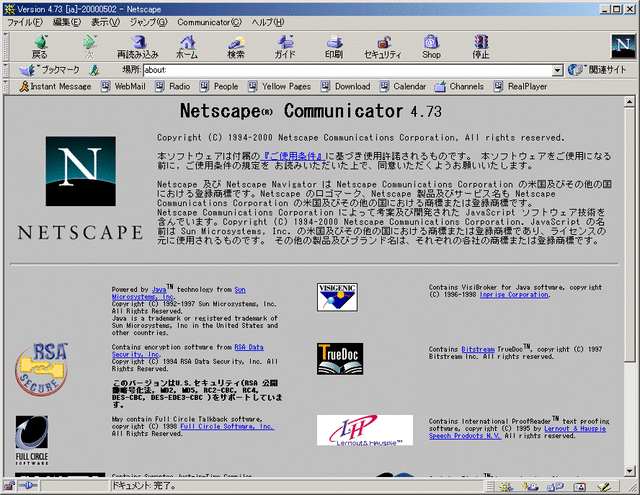The height and width of the screenshot is (495, 640).
Task: Open the Search (検索) toolbar button
Action: click(236, 47)
